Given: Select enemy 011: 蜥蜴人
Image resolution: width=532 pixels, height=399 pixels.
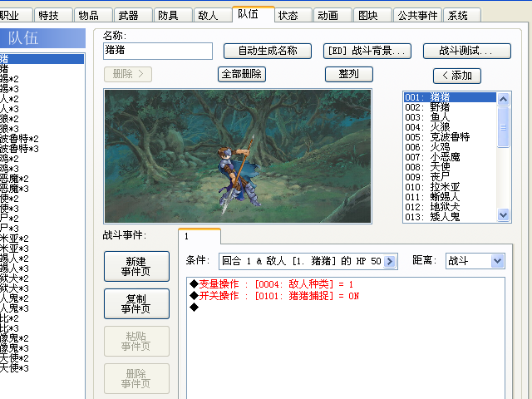Looking at the screenshot, I should click(x=450, y=197).
